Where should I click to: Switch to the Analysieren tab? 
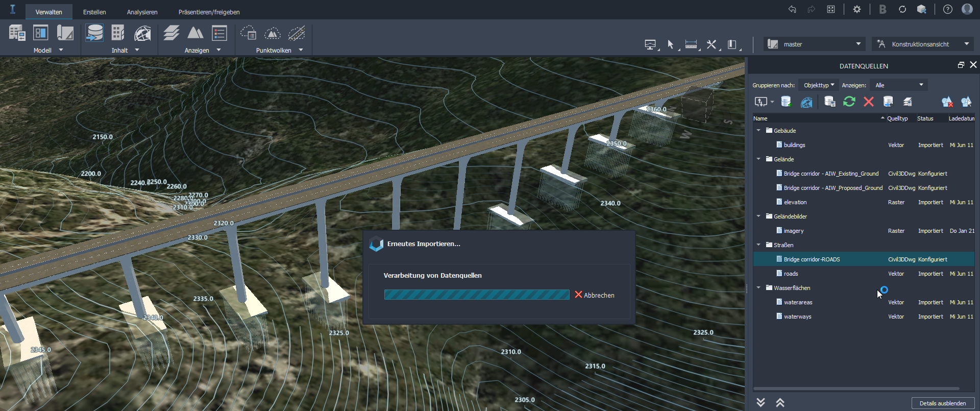pos(142,12)
